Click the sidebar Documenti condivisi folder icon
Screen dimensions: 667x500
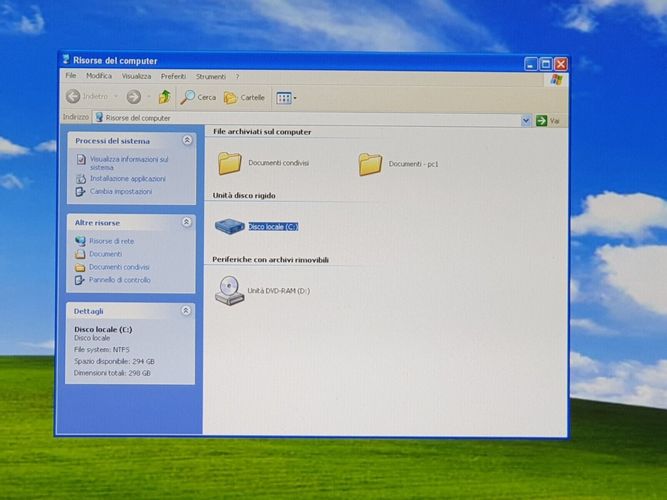point(80,268)
